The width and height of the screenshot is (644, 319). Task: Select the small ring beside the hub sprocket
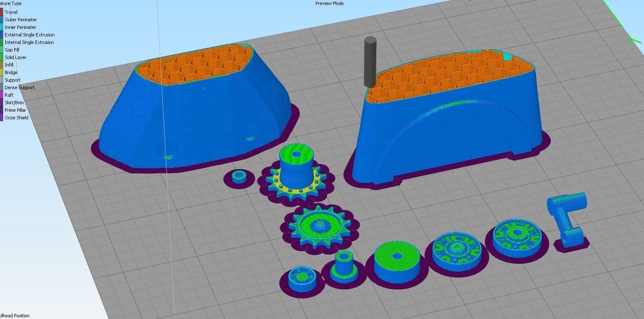click(x=239, y=178)
